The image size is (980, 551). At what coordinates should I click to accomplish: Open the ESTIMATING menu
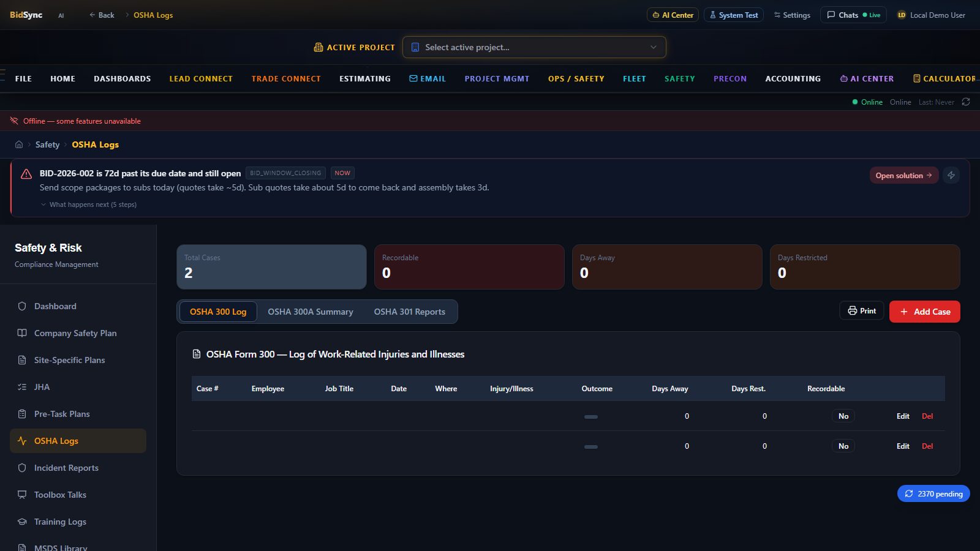[365, 78]
